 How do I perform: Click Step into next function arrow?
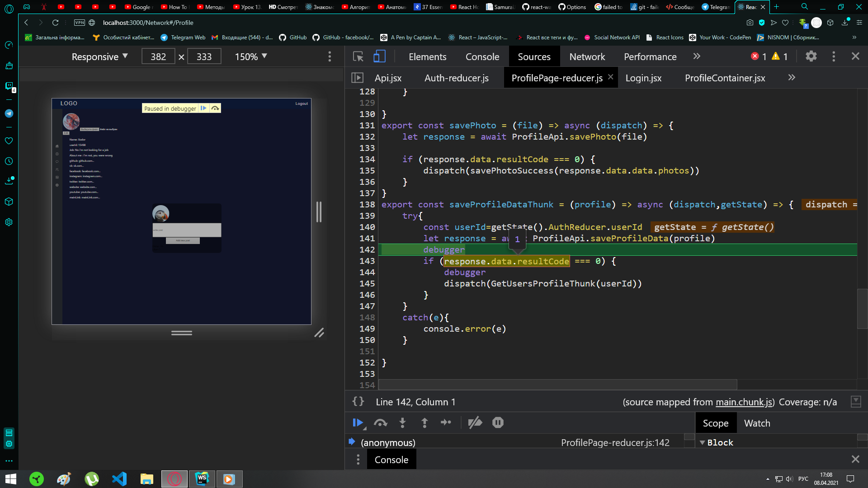pos(402,422)
